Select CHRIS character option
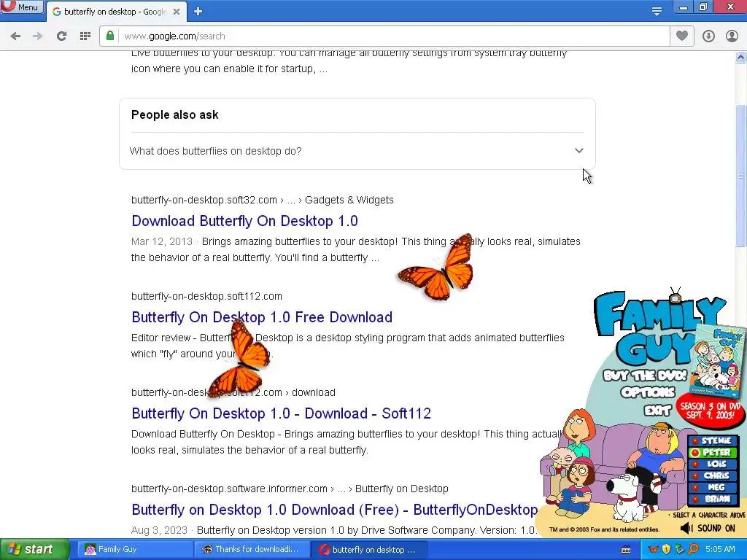Viewport: 747px width, 560px height. tap(712, 475)
